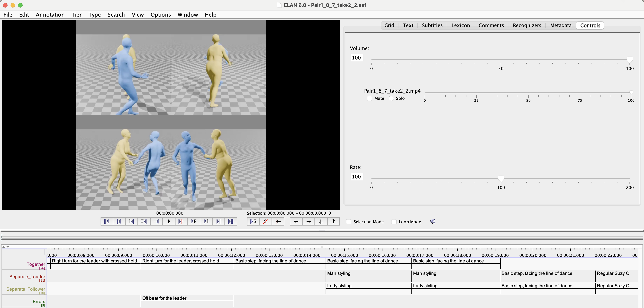Click the Clear Selection button
This screenshot has height=308, width=644.
(266, 221)
